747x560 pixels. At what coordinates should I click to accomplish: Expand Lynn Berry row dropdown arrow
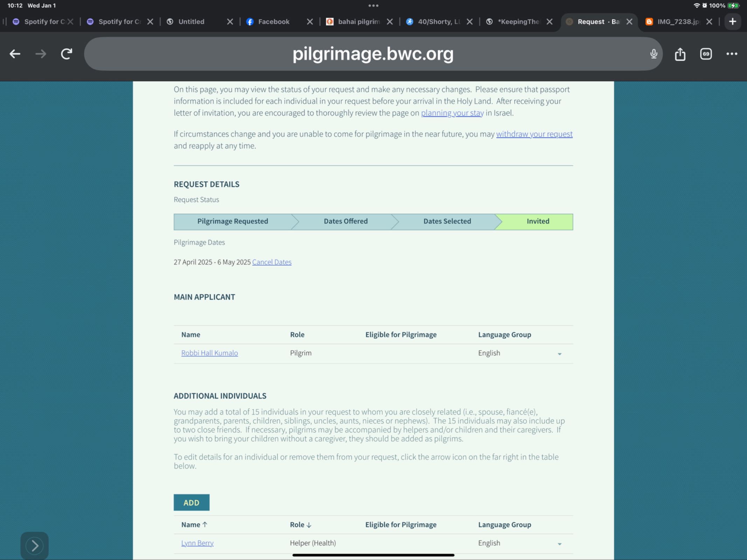click(559, 544)
